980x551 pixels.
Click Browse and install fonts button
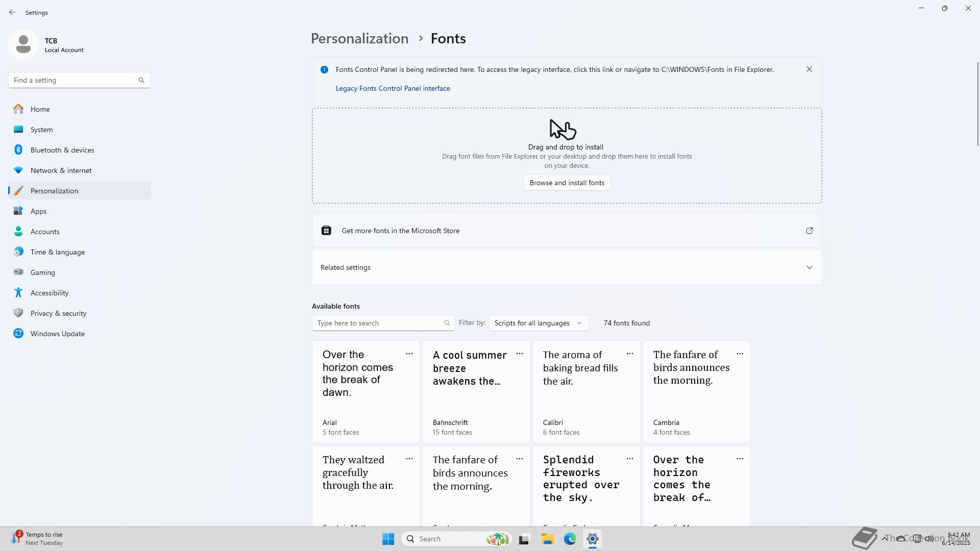(567, 183)
